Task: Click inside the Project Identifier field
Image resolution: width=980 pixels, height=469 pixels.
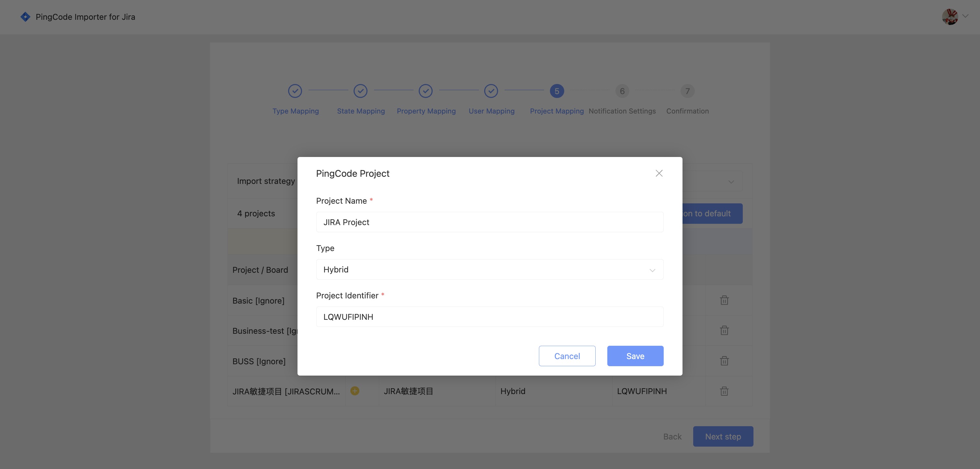Action: 490,316
